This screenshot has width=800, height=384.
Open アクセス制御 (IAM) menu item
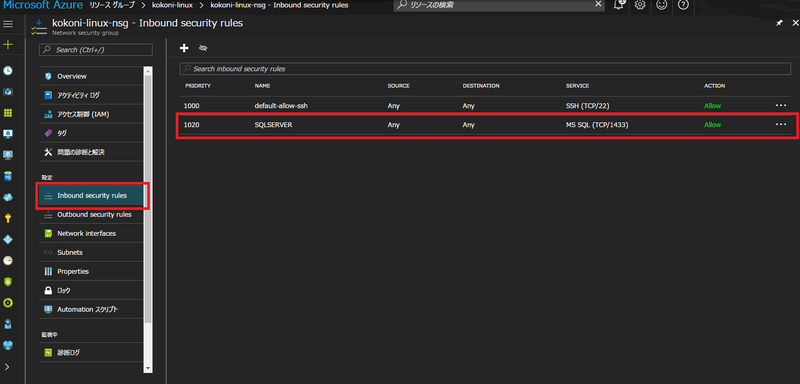[91, 114]
